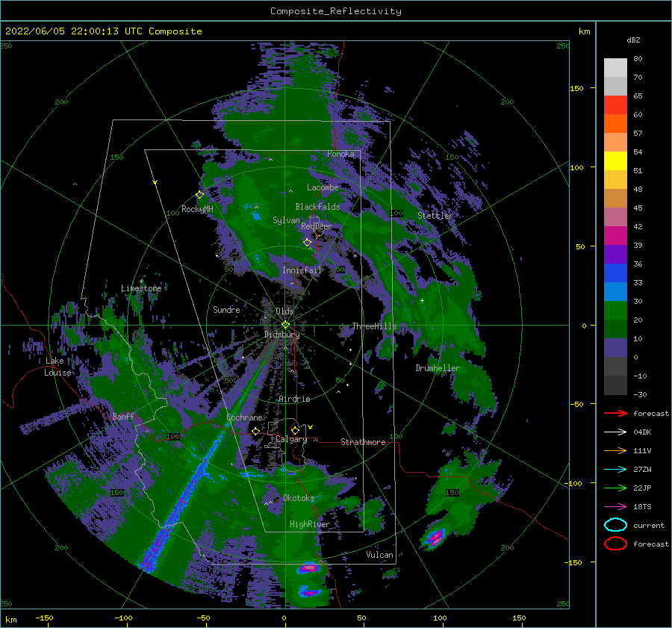Click the green 22JP arrow legend icon
Image resolution: width=672 pixels, height=628 pixels.
click(x=615, y=488)
